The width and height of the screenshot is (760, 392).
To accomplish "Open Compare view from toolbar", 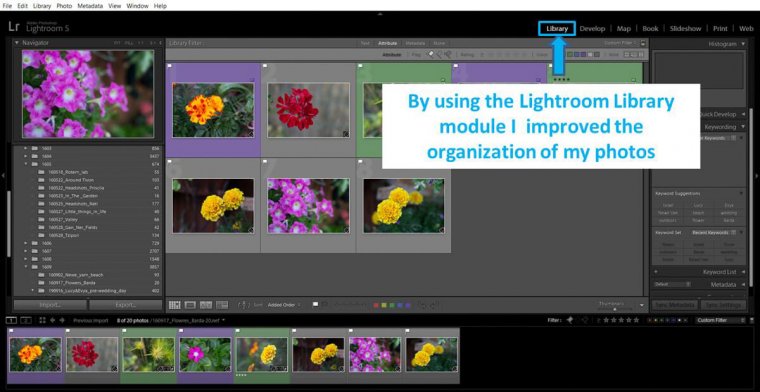I will [206, 305].
